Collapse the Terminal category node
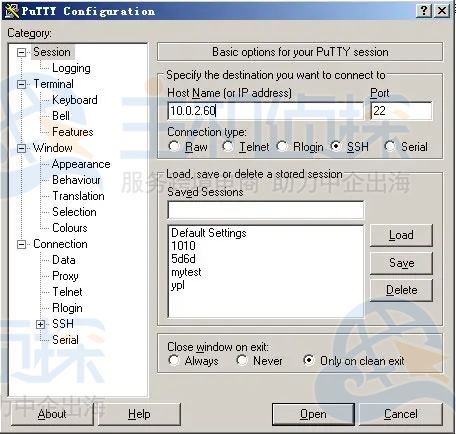 [x=21, y=84]
